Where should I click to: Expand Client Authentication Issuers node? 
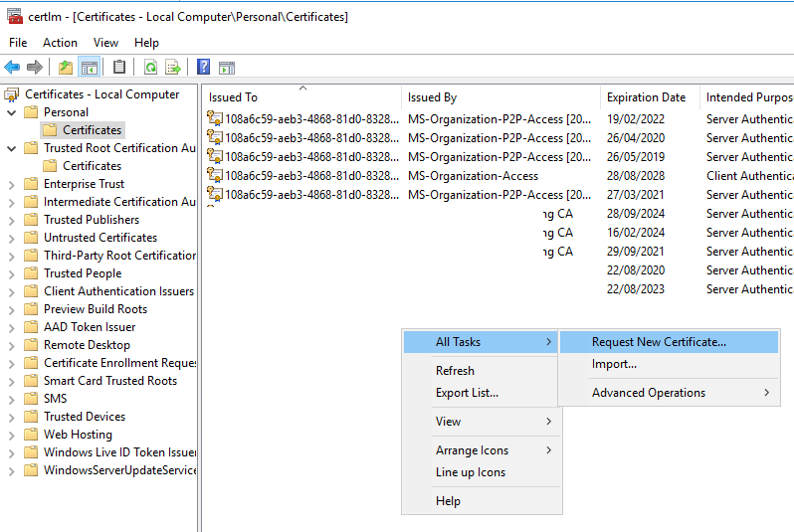coord(11,292)
